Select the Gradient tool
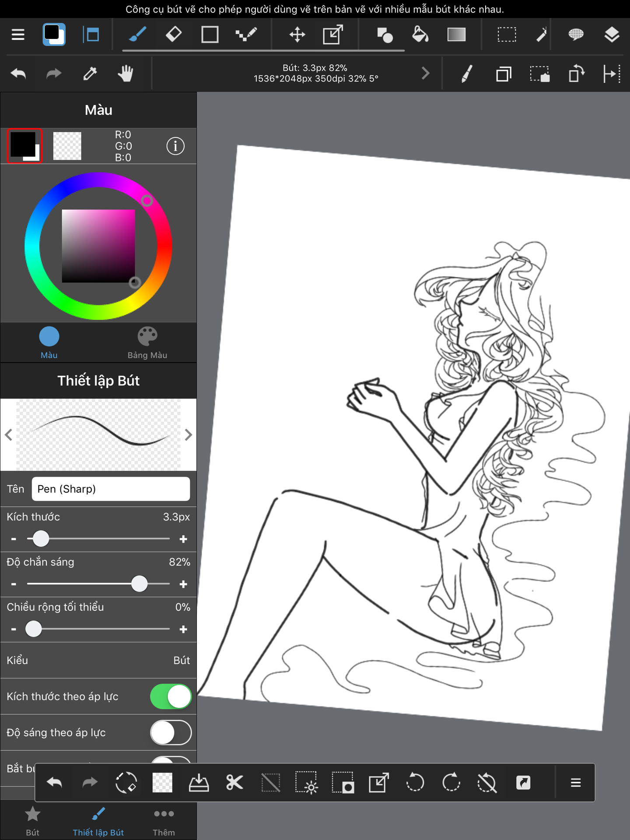630x840 pixels. 456,35
